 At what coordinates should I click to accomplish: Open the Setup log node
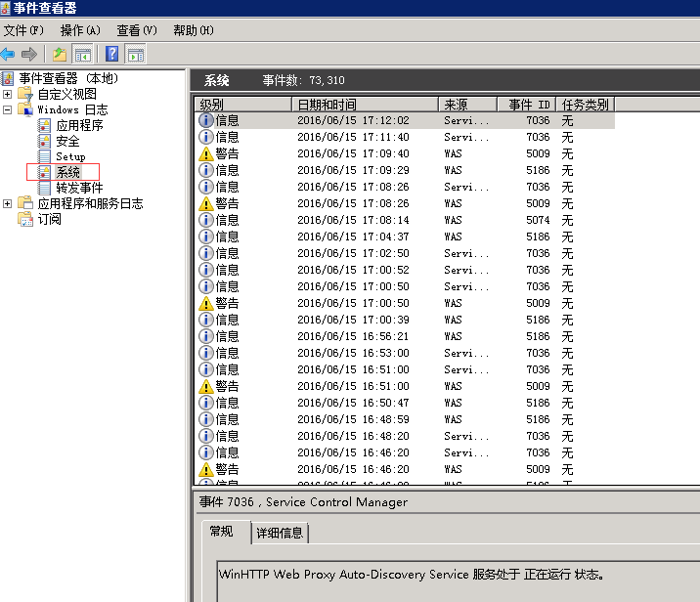click(69, 156)
